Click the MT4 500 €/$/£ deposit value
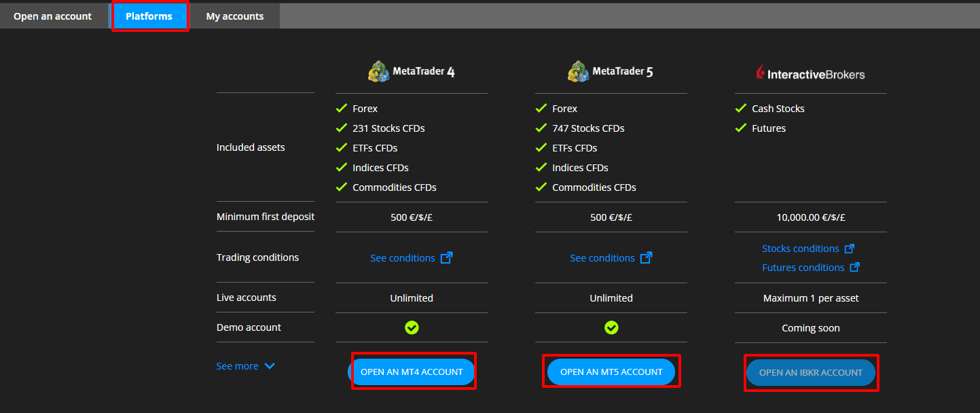This screenshot has width=980, height=413. click(412, 217)
